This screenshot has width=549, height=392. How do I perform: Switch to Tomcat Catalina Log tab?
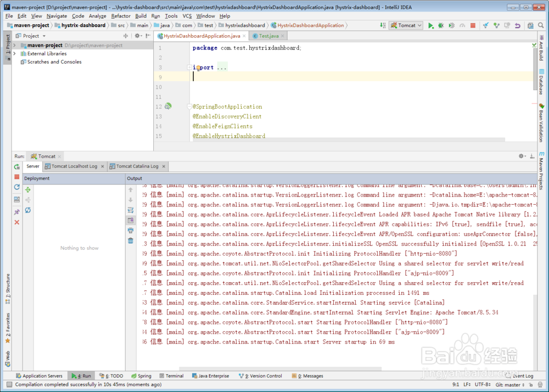coord(137,166)
